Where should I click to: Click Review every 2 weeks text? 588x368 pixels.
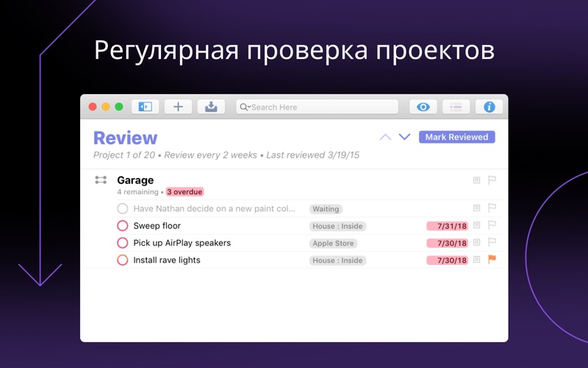tap(210, 155)
